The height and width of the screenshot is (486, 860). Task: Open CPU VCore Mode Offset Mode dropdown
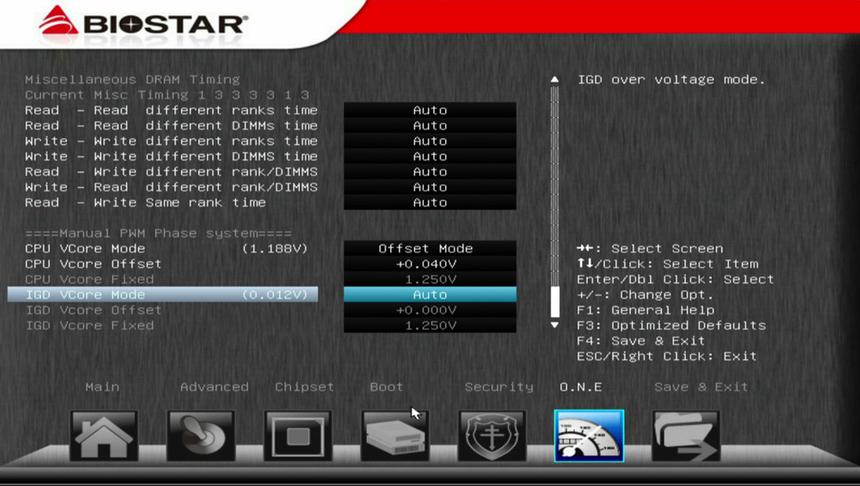click(x=430, y=249)
